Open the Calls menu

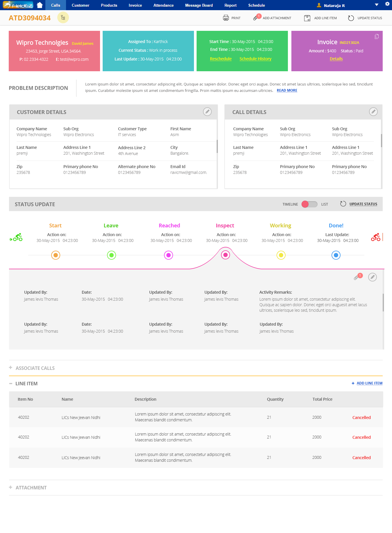[56, 5]
